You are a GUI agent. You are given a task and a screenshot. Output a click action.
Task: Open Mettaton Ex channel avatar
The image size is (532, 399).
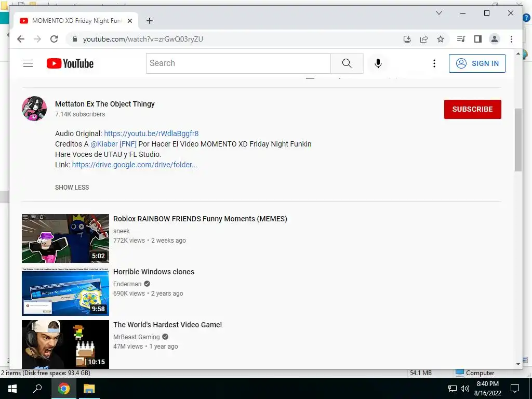point(34,109)
